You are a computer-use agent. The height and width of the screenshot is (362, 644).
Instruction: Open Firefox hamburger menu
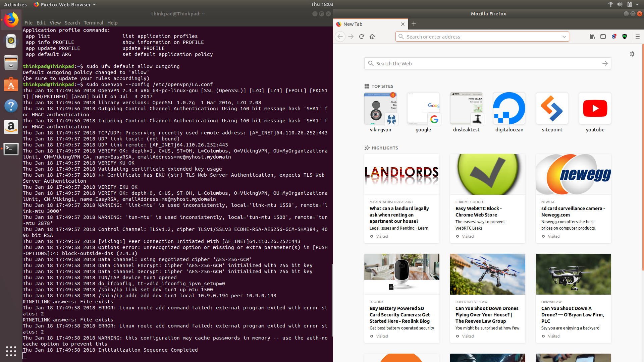pyautogui.click(x=638, y=37)
